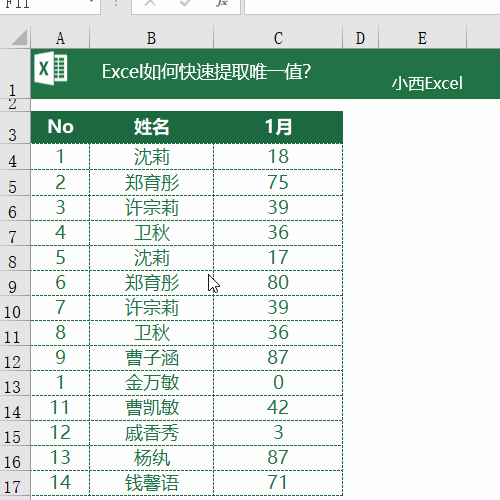Image resolution: width=500 pixels, height=500 pixels.
Task: Select column E header
Action: (422, 38)
